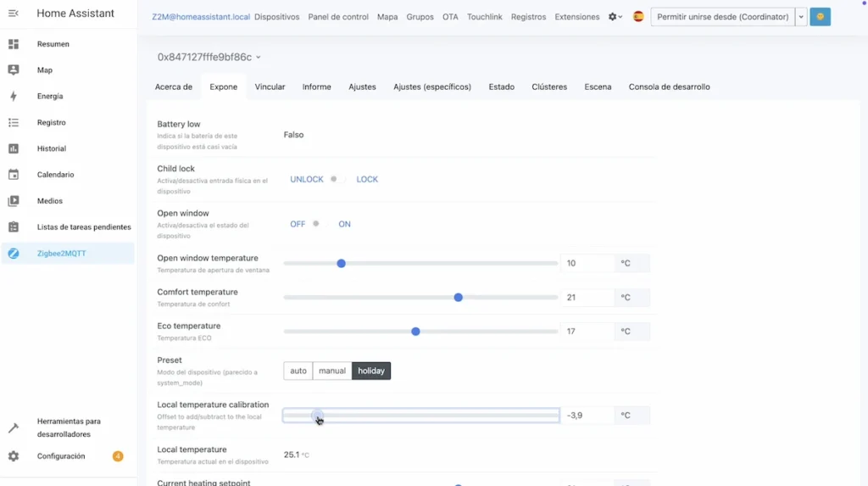Click the Battery low value Falso
The height and width of the screenshot is (486, 868).
[x=293, y=135]
